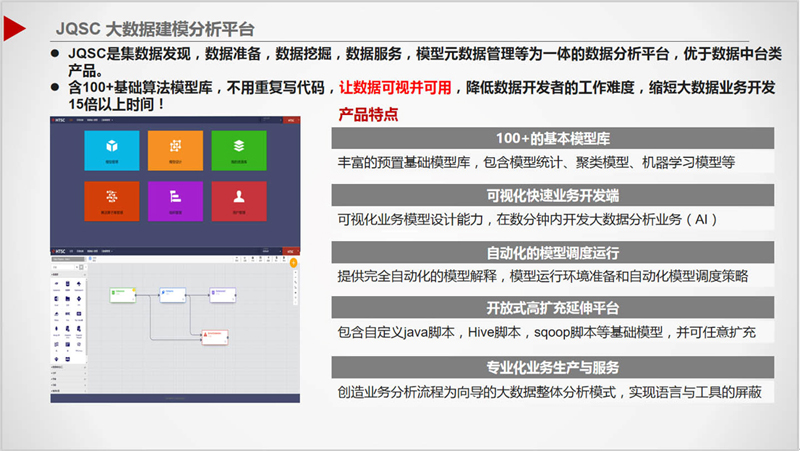This screenshot has height=451, width=800.
Task: Select the blue middle node in flow
Action: (x=173, y=294)
